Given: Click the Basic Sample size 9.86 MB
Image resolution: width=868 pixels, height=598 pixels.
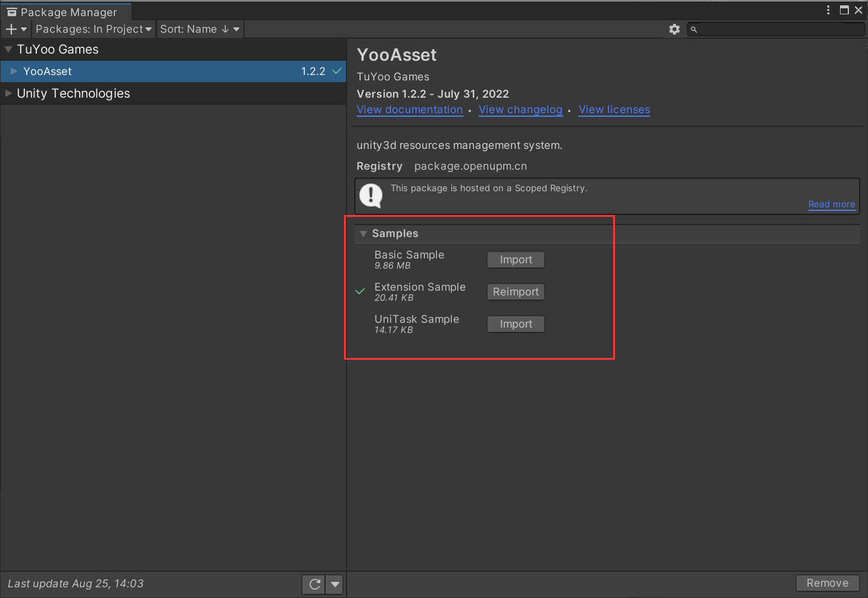Looking at the screenshot, I should (392, 266).
